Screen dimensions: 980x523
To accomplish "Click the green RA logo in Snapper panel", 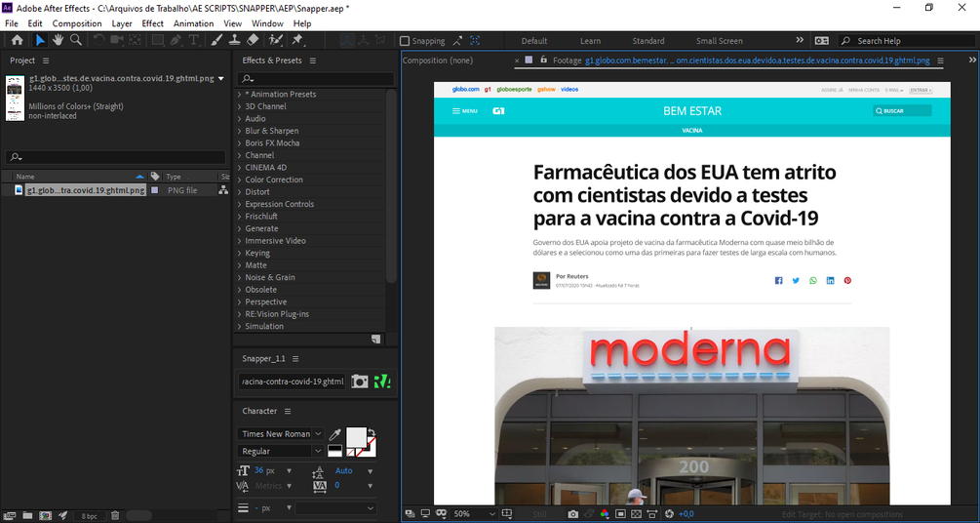I will tap(381, 381).
